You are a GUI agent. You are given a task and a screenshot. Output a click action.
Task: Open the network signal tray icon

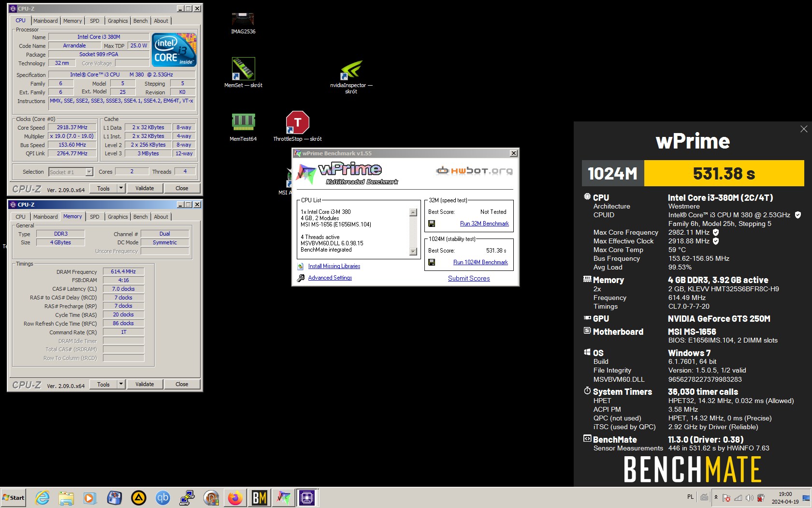(x=738, y=498)
